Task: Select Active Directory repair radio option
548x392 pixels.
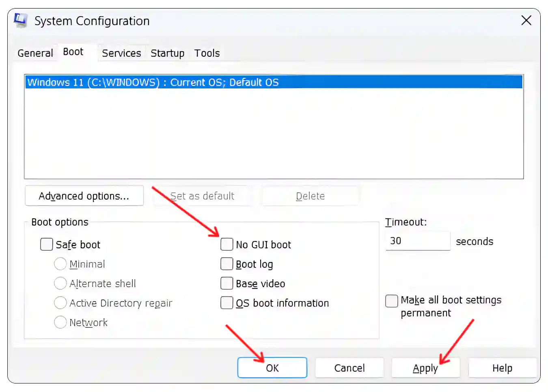Action: (60, 303)
